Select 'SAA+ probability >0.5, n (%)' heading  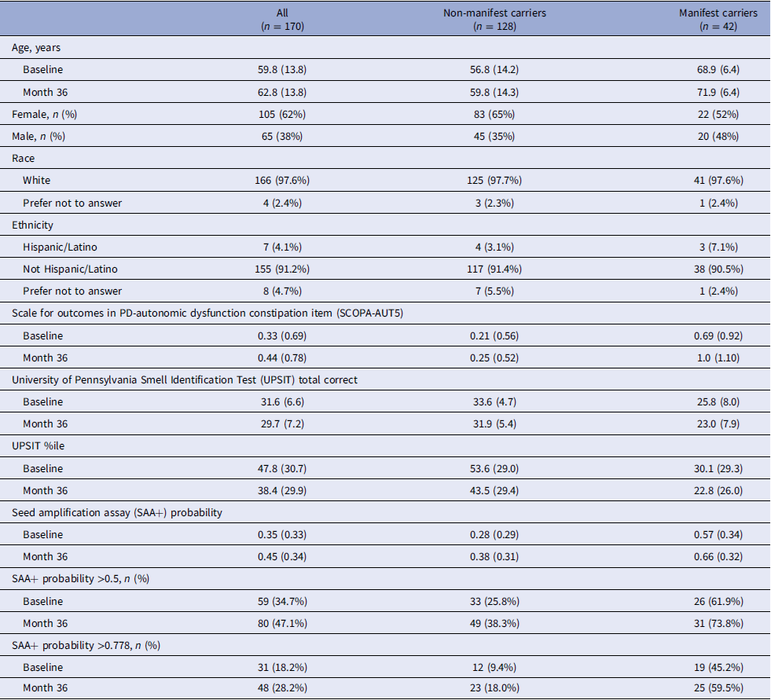81,579
